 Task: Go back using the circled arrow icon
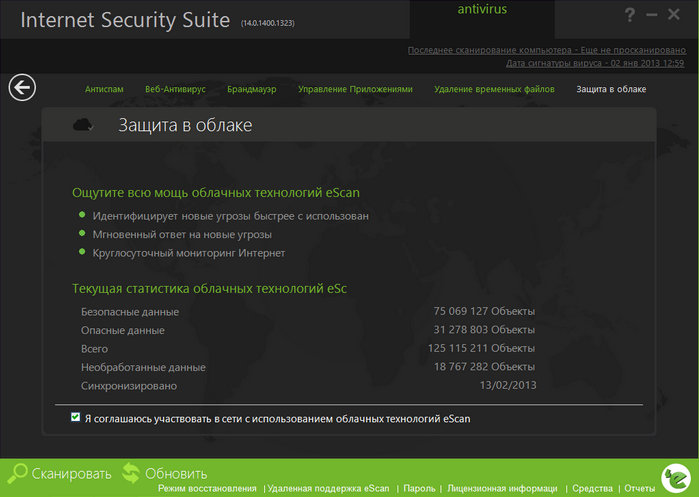point(22,87)
